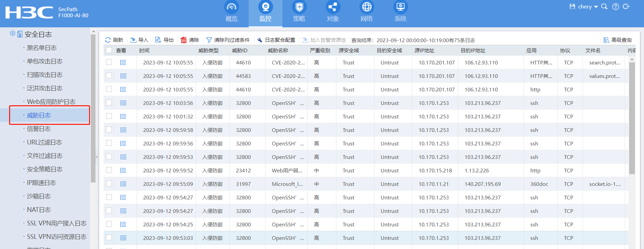
Task: Click the table's vertical scrollbar
Action: [632, 118]
